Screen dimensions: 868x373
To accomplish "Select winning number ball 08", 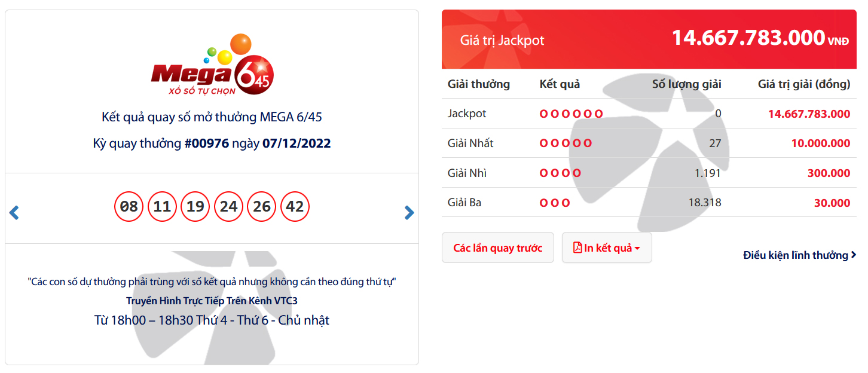I will tap(129, 207).
